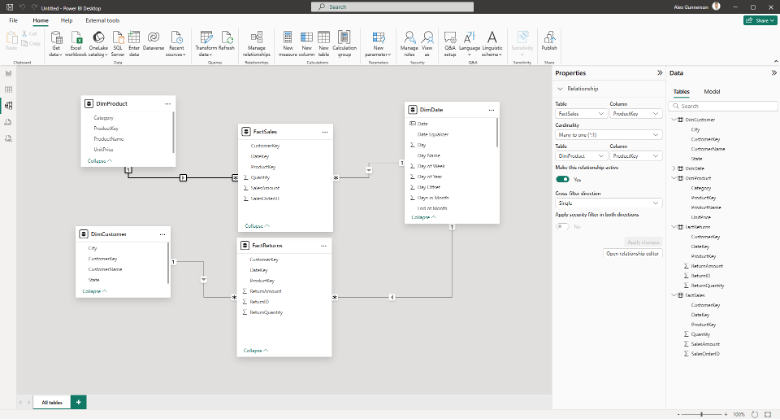Open the Get data menu
This screenshot has width=780, height=420.
click(56, 43)
